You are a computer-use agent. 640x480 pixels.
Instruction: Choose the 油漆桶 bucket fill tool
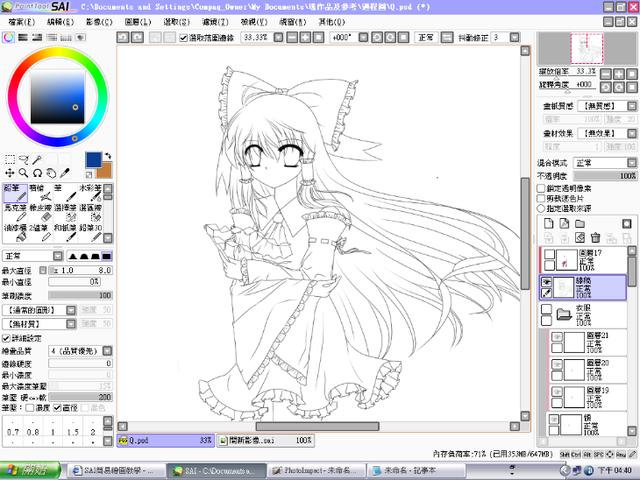(15, 233)
